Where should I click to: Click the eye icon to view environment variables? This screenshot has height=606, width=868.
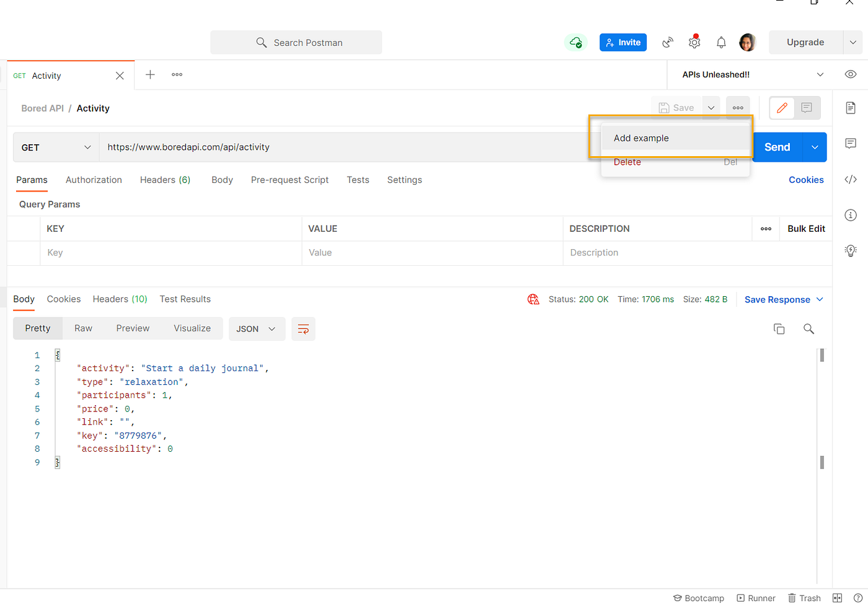[x=850, y=74]
